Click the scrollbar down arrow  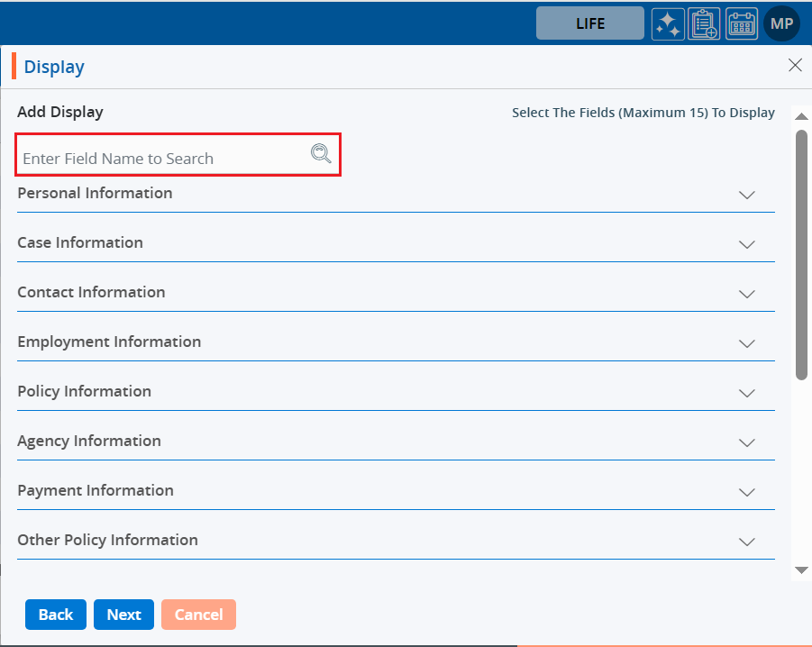[801, 570]
